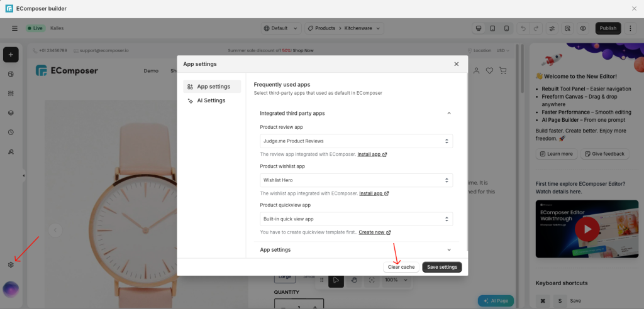Click the Demo menu item in store header
The height and width of the screenshot is (309, 644).
click(151, 70)
